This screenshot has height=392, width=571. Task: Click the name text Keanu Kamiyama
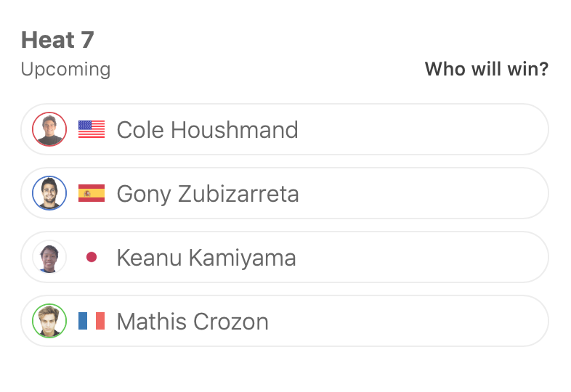pos(206,258)
